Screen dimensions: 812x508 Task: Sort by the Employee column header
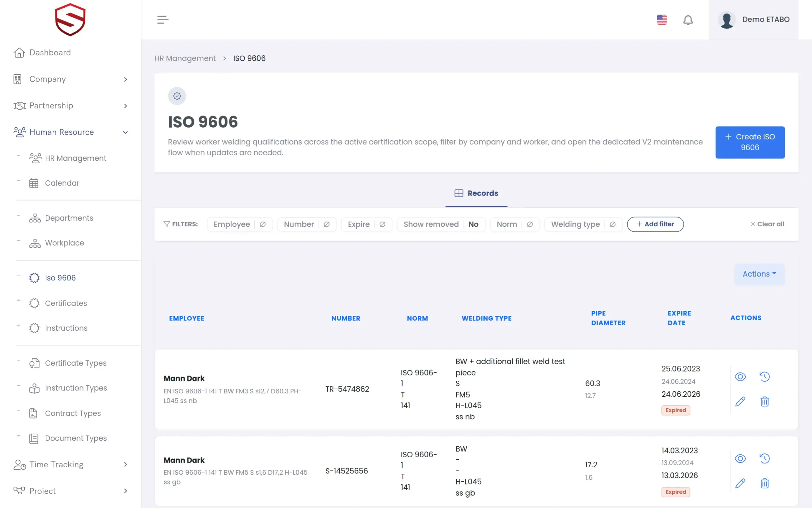pos(187,318)
